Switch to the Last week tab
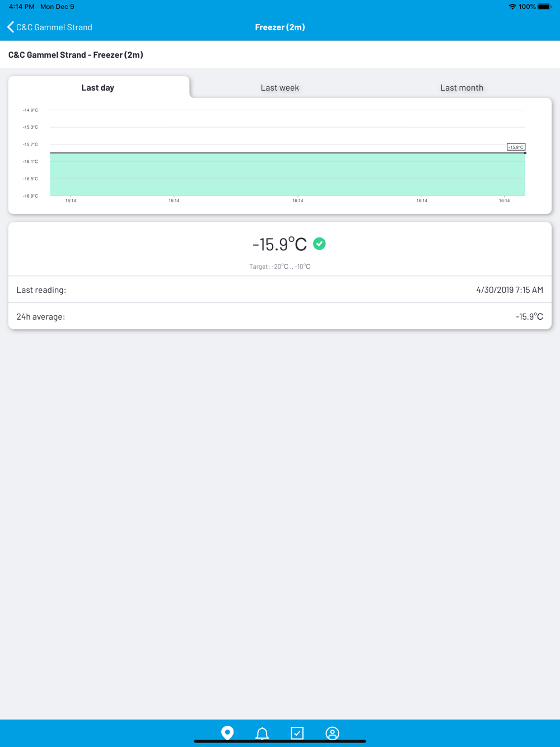This screenshot has width=560, height=747. click(280, 87)
